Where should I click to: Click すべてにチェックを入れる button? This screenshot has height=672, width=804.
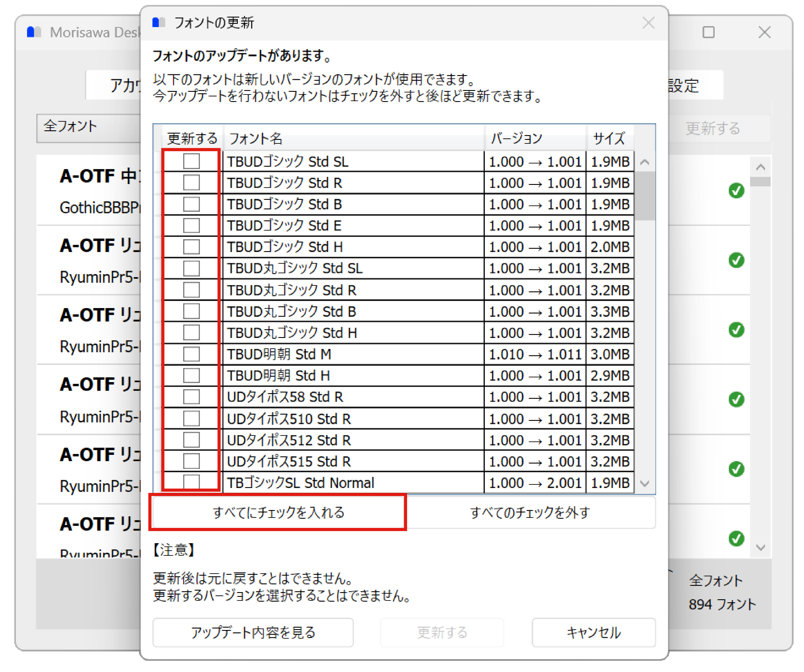click(279, 513)
